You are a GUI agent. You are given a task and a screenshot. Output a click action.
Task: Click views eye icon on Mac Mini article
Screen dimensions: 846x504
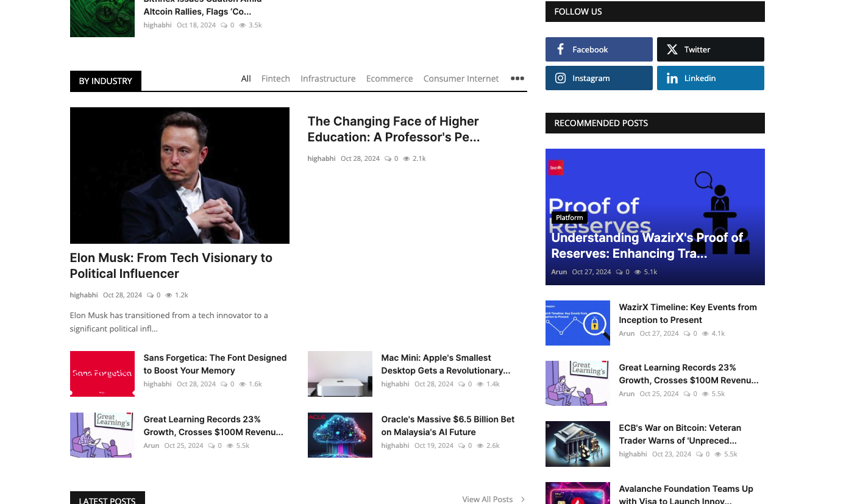(x=480, y=384)
